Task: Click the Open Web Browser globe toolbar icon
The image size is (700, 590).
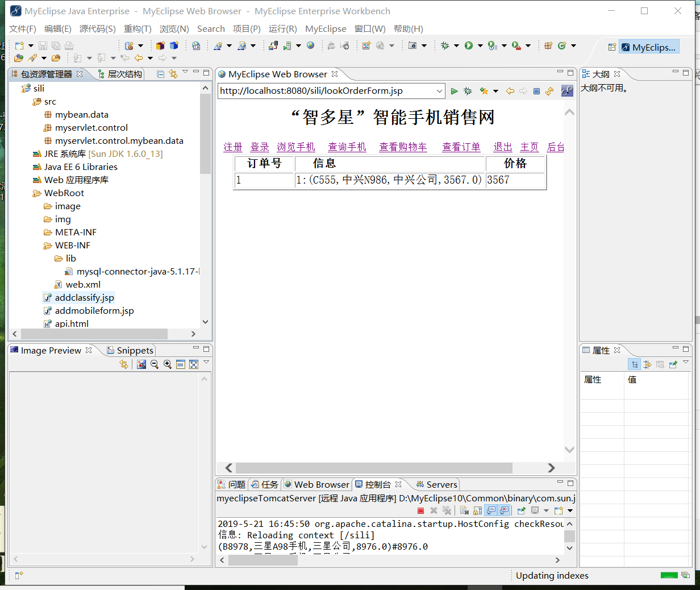Action: [310, 45]
